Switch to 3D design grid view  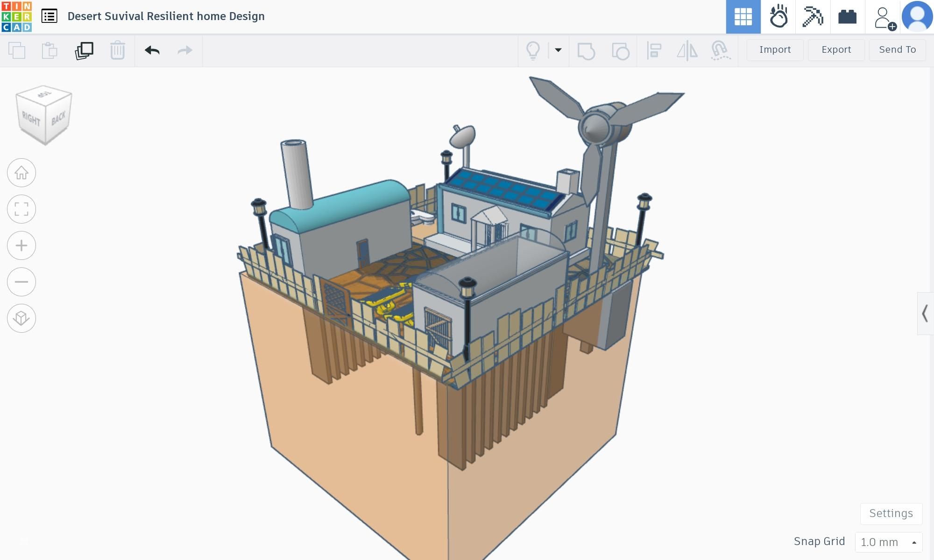(743, 17)
